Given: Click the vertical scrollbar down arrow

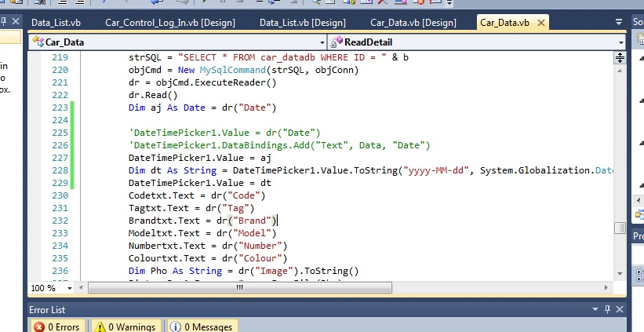Looking at the screenshot, I should [x=620, y=274].
